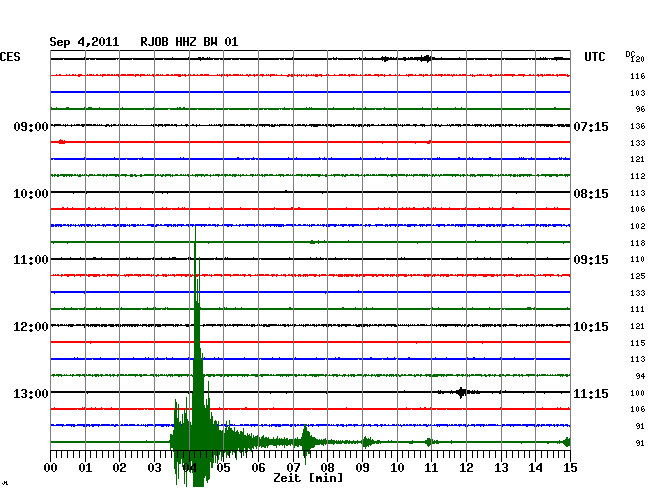
Task: Click the '10:00' local time label
Action: pos(31,194)
